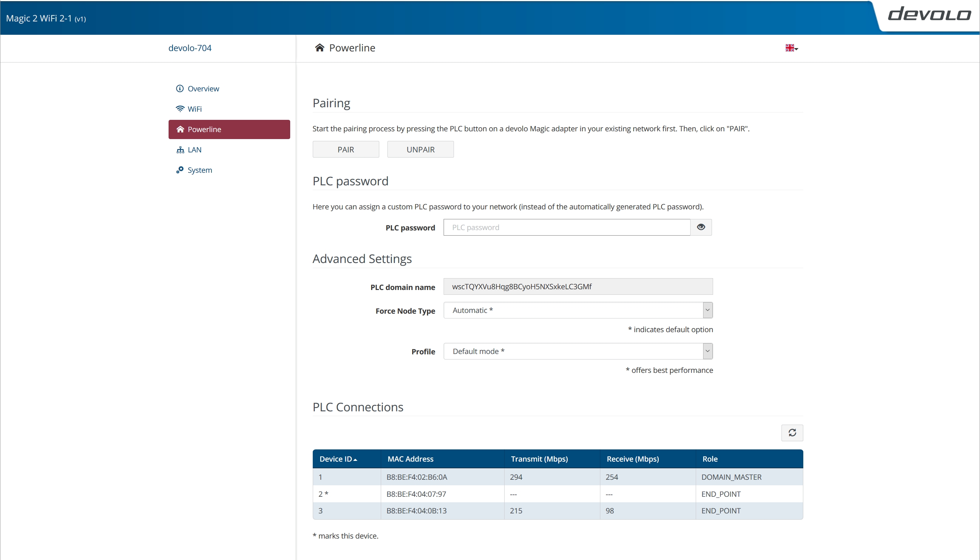This screenshot has height=560, width=980.
Task: Click the devolo logo in header
Action: (x=929, y=14)
